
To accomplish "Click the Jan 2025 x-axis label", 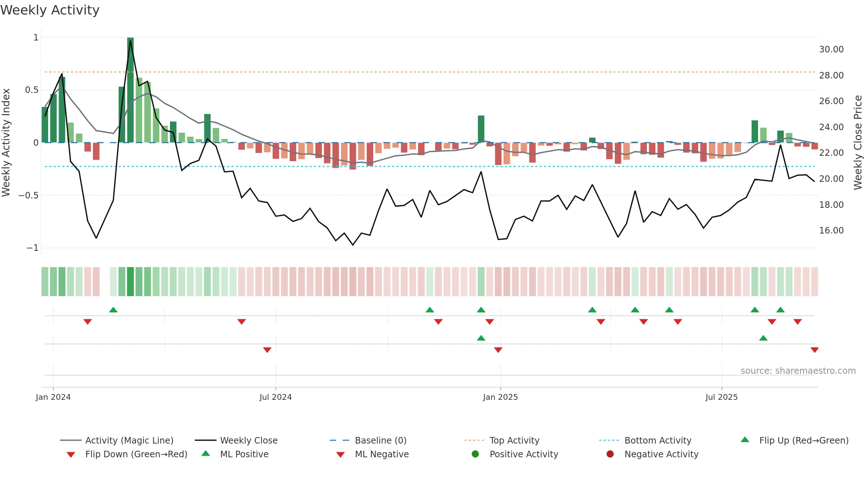I will click(501, 397).
